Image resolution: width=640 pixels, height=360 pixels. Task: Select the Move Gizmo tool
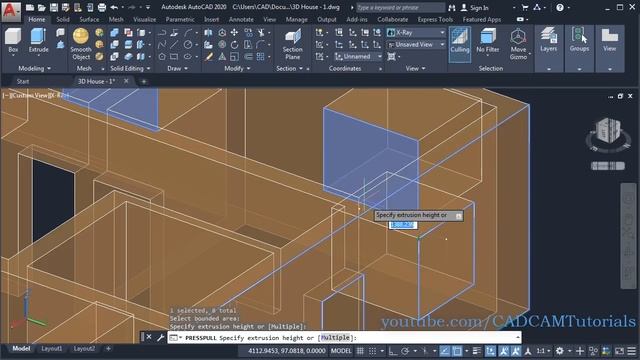518,44
